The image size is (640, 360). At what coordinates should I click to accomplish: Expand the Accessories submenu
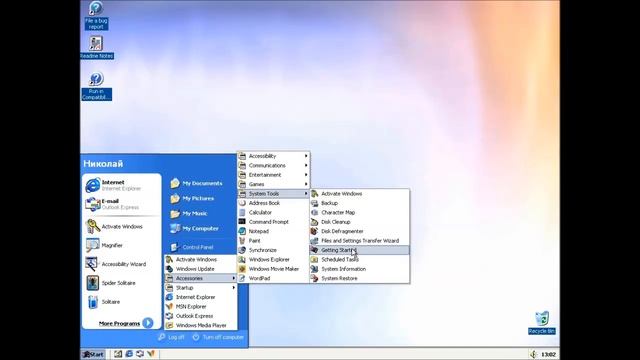pyautogui.click(x=200, y=278)
